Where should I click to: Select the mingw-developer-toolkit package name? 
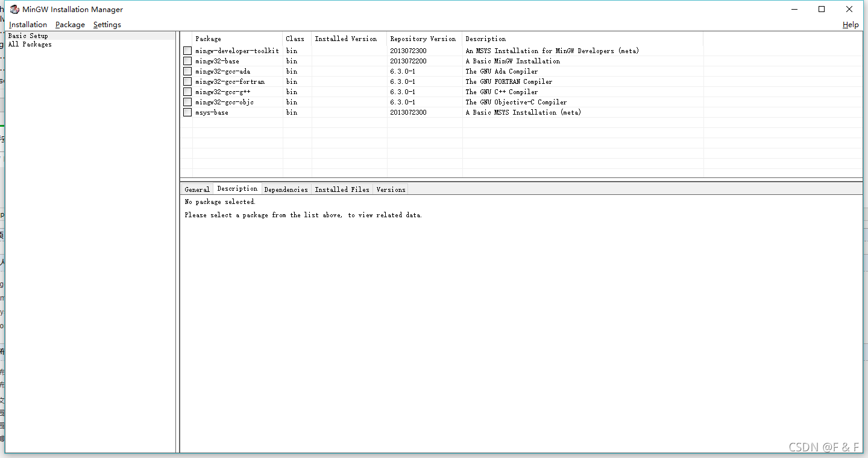pos(237,51)
